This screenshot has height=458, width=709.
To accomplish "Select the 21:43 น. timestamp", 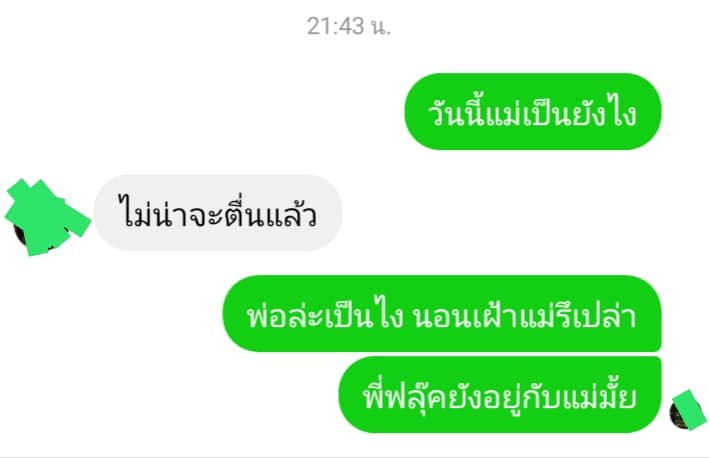I will (x=349, y=26).
